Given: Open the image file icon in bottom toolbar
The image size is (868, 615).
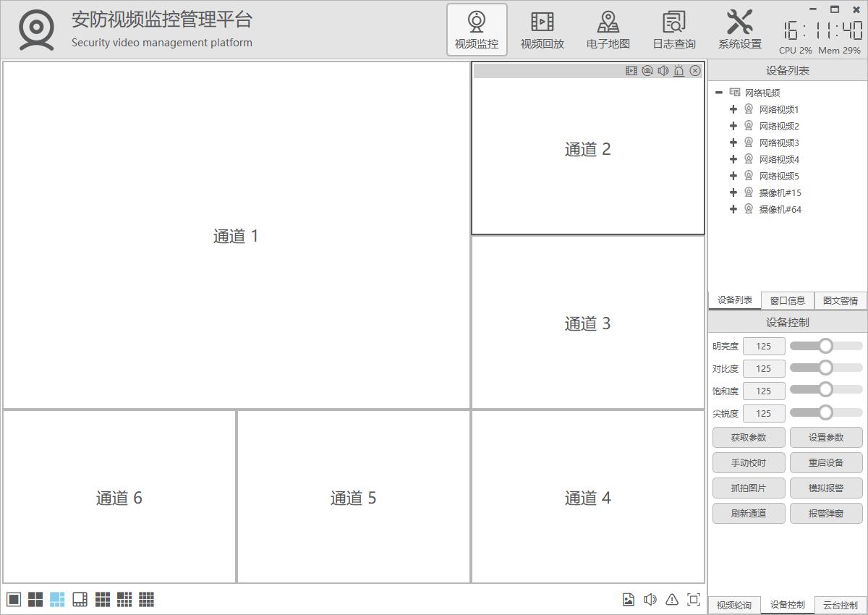Looking at the screenshot, I should (629, 599).
